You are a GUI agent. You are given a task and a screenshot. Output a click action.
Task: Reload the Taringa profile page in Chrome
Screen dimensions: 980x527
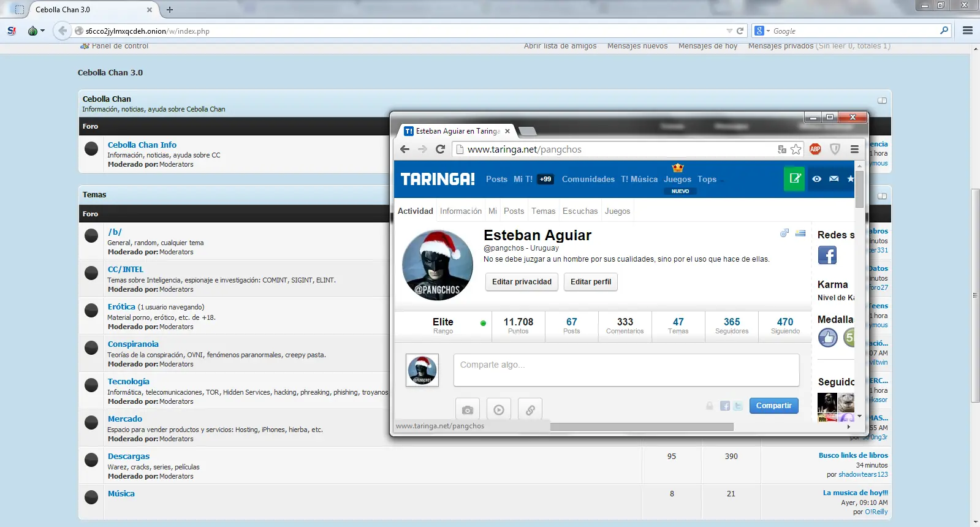pyautogui.click(x=440, y=149)
